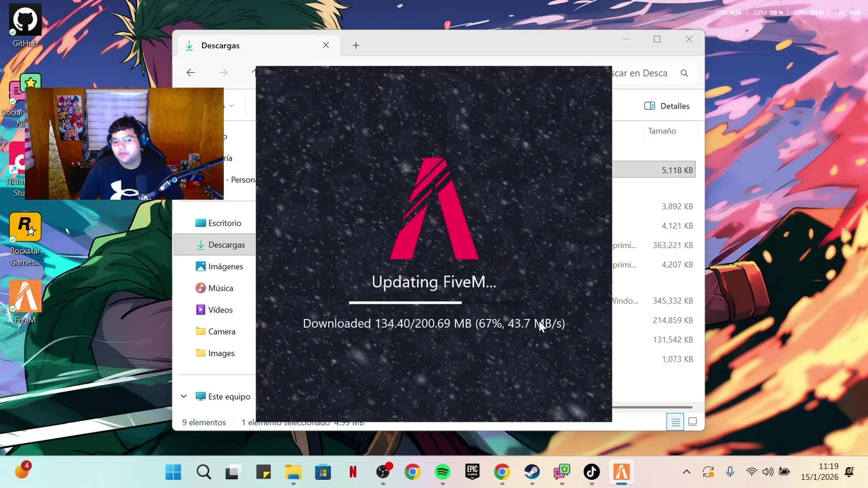Click the FiveM logo in the updater

click(x=434, y=208)
